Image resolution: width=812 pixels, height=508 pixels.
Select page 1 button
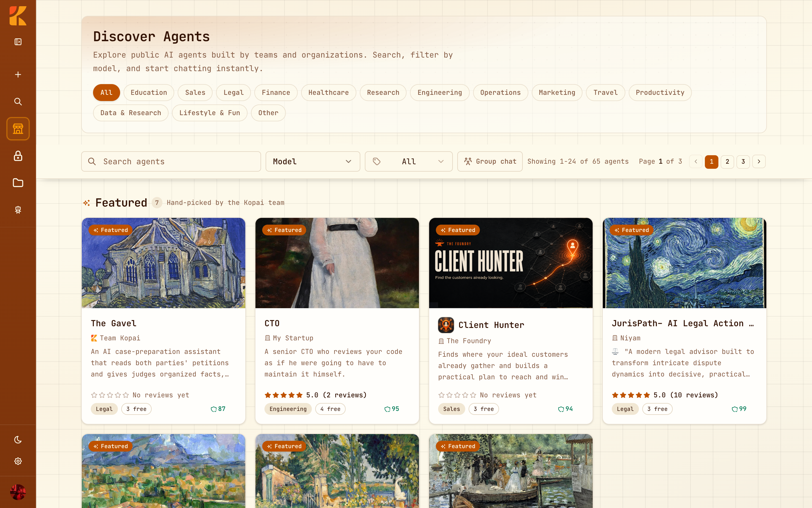(x=711, y=162)
